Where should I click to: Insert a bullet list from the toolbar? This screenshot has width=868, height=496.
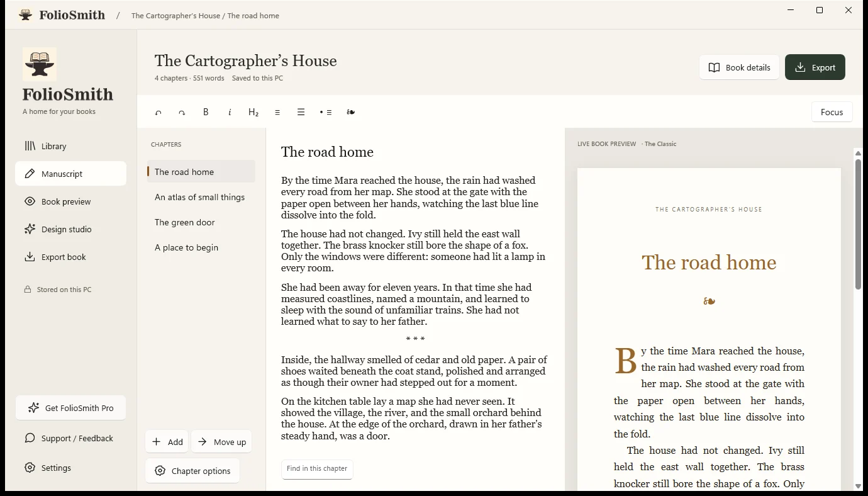click(x=326, y=112)
